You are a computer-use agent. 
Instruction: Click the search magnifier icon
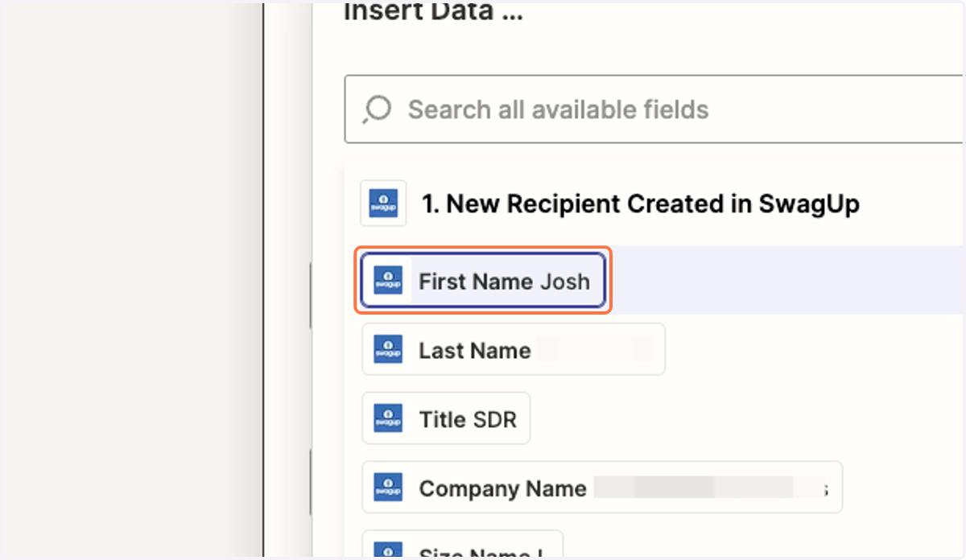(x=378, y=109)
